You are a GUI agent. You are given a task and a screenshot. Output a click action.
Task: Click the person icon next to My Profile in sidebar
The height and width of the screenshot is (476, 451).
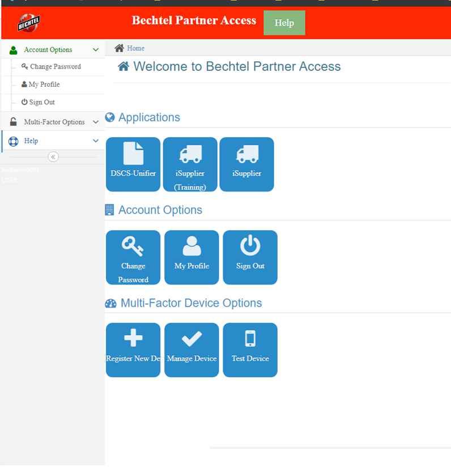24,84
